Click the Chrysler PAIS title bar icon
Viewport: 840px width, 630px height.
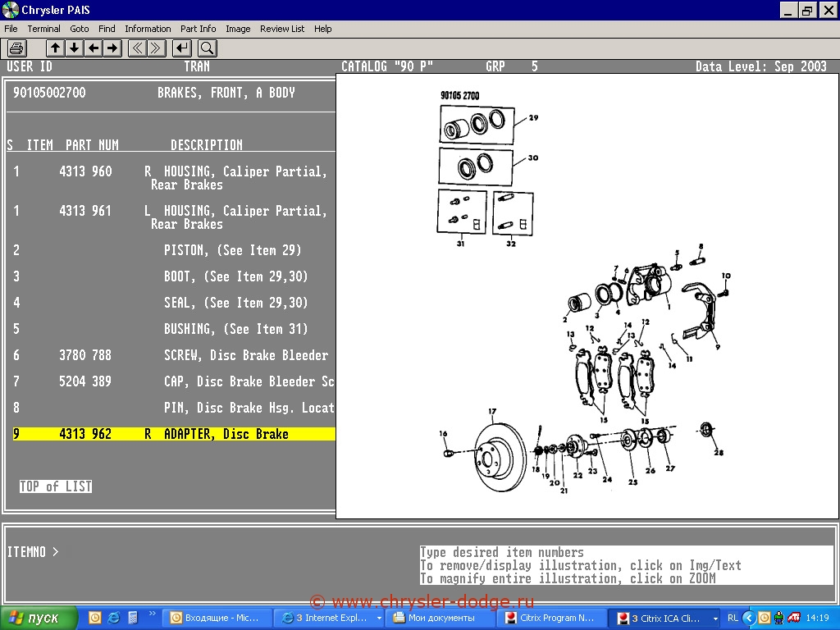point(10,10)
